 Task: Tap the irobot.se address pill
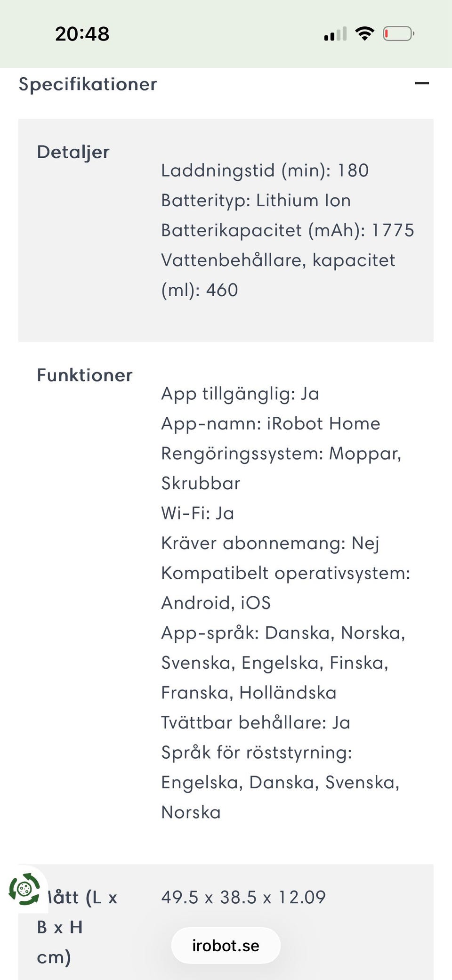tap(226, 945)
